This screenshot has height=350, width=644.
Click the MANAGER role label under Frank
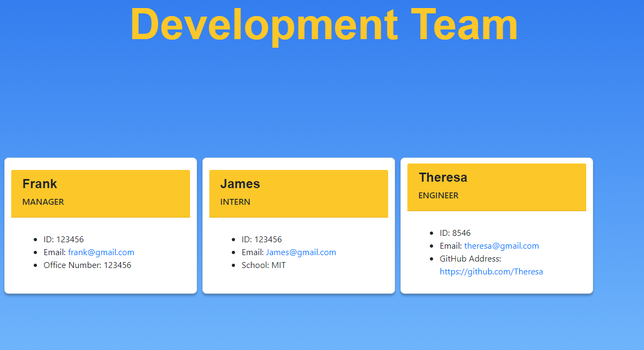(43, 202)
